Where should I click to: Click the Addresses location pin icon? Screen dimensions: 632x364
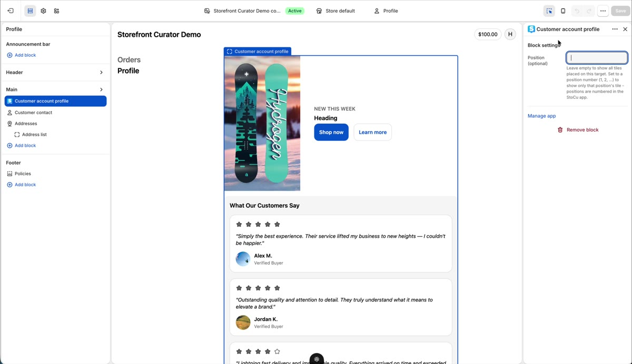pyautogui.click(x=9, y=124)
